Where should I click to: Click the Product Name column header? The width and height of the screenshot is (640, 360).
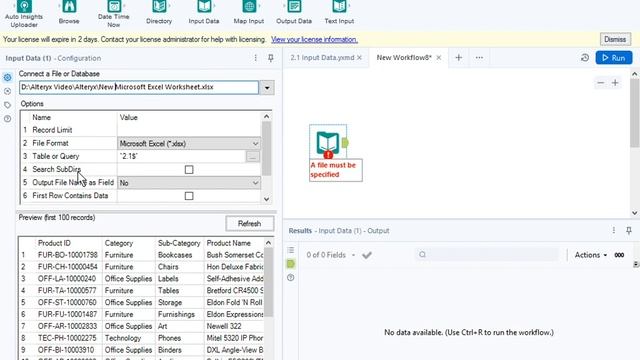tap(229, 243)
